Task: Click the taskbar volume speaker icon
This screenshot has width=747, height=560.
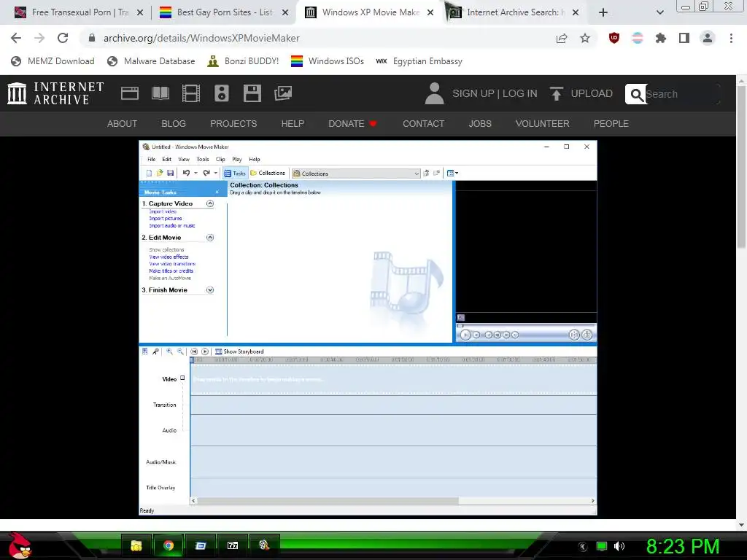Action: pyautogui.click(x=619, y=546)
